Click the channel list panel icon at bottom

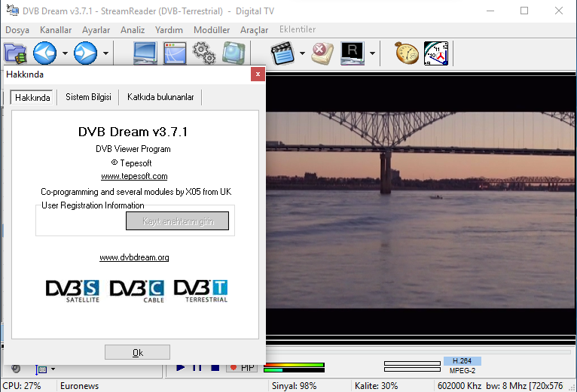click(x=41, y=369)
